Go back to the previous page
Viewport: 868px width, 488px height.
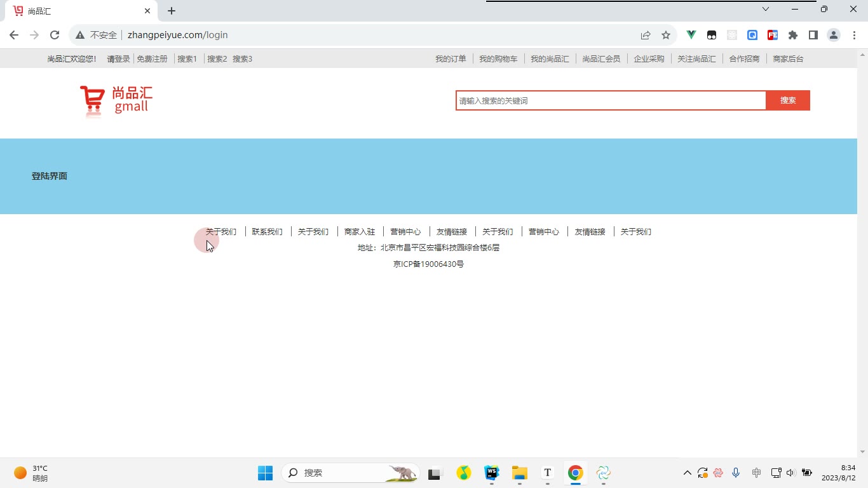14,35
